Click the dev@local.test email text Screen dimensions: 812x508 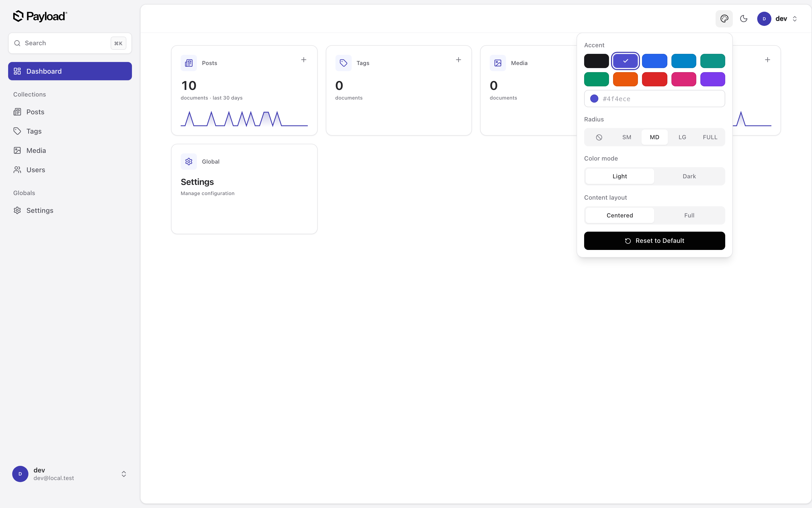pyautogui.click(x=54, y=478)
